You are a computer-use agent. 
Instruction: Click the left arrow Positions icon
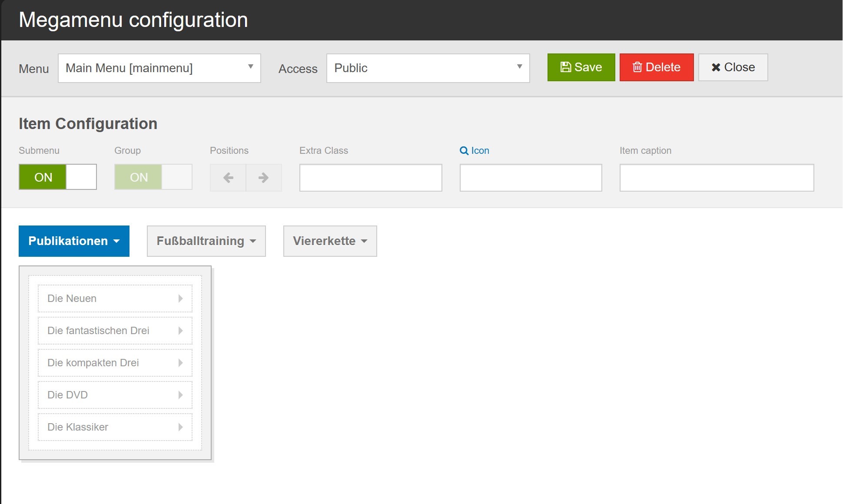pyautogui.click(x=228, y=178)
